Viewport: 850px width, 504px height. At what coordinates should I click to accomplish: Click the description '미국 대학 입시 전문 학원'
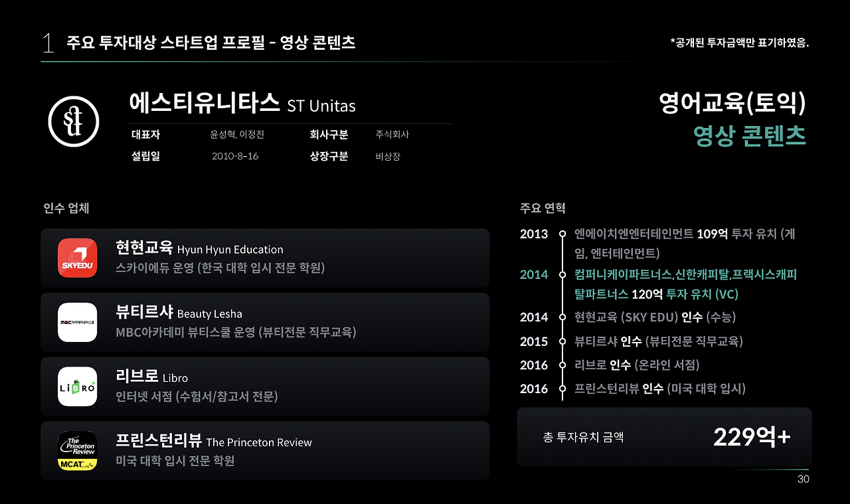(175, 462)
